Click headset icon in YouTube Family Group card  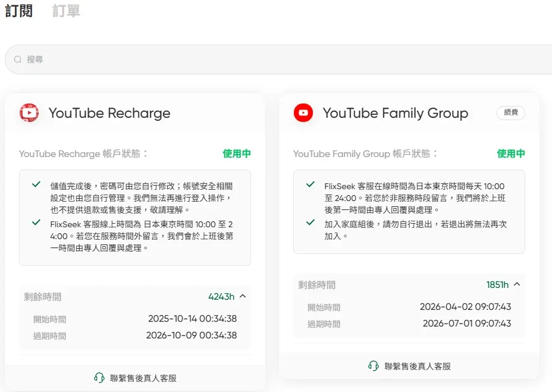(373, 366)
